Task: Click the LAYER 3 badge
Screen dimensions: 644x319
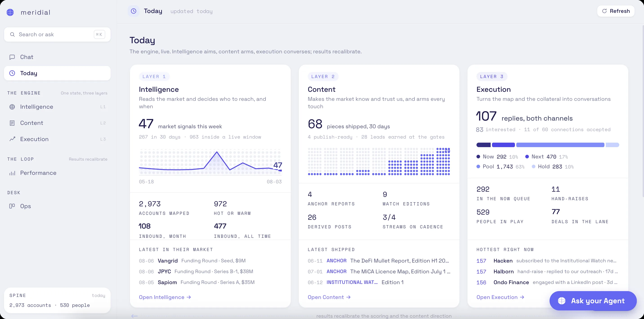Action: pyautogui.click(x=492, y=76)
